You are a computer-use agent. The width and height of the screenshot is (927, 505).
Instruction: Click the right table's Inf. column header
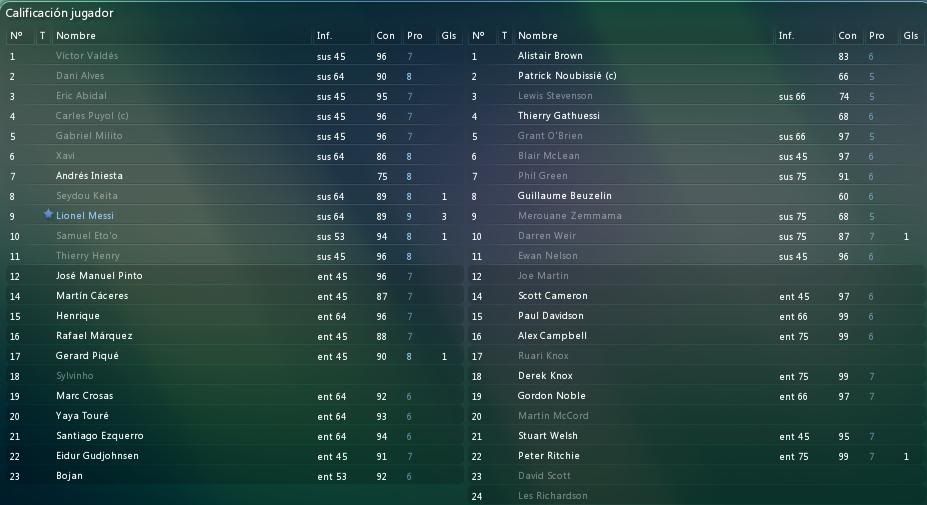click(x=786, y=36)
